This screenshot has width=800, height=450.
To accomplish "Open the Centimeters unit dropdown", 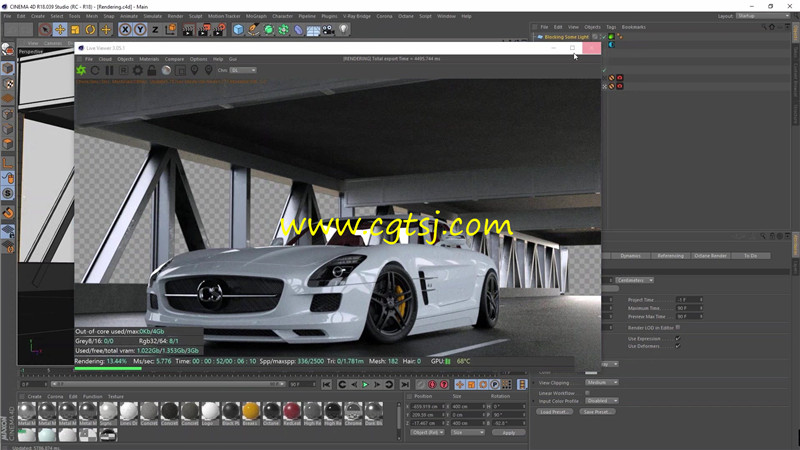I will tap(634, 280).
